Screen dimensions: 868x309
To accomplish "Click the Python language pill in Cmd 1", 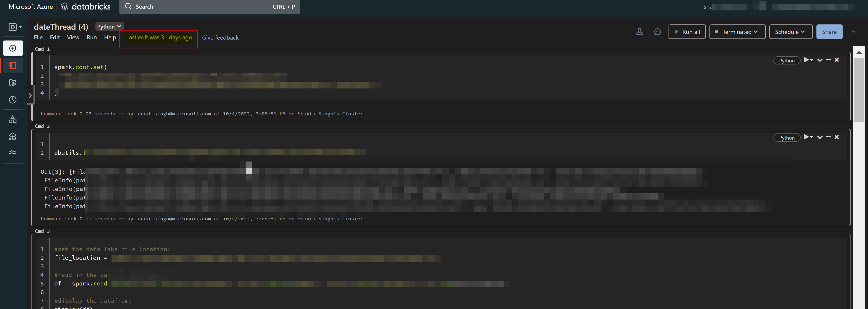I will (x=787, y=61).
